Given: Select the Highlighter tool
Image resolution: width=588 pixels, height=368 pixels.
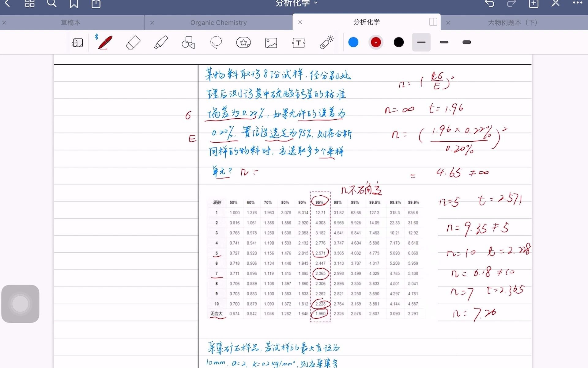Looking at the screenshot, I should pos(161,42).
